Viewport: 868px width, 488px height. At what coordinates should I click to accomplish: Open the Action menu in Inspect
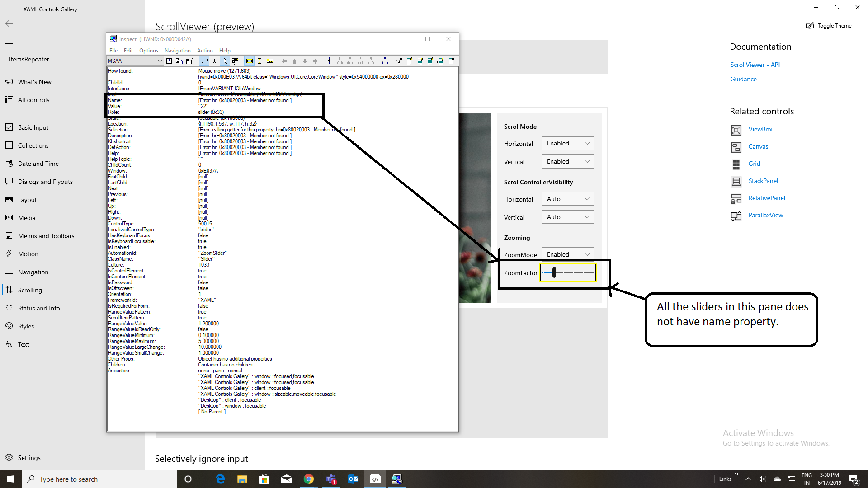pos(204,50)
